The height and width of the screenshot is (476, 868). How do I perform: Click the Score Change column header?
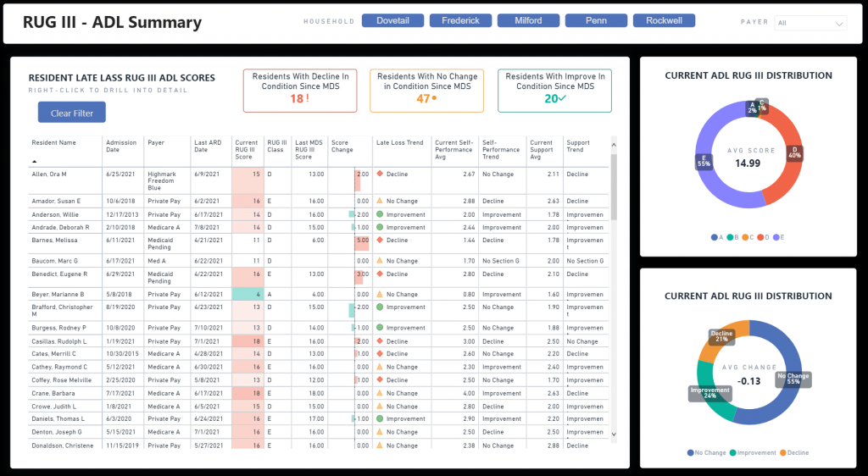tap(342, 146)
